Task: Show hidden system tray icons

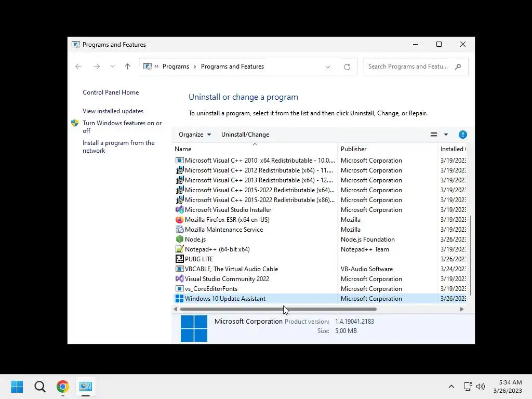Action: (451, 387)
